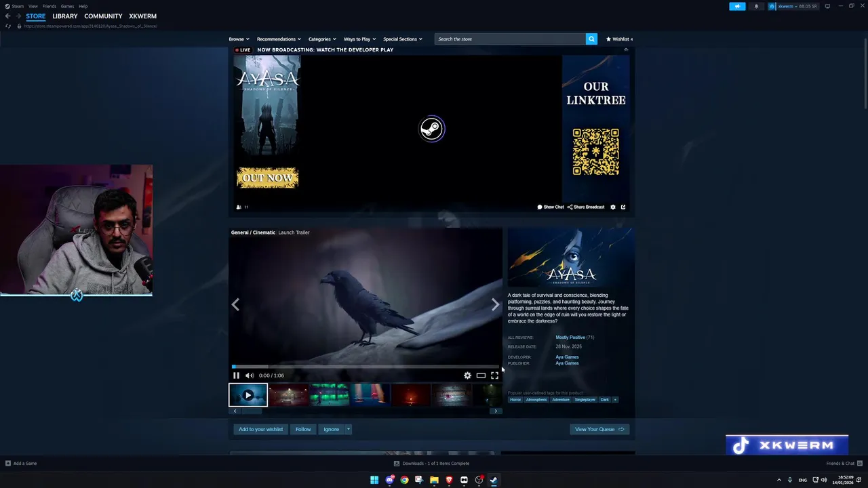The width and height of the screenshot is (868, 488).
Task: Toggle theater mode on the trailer
Action: click(481, 375)
